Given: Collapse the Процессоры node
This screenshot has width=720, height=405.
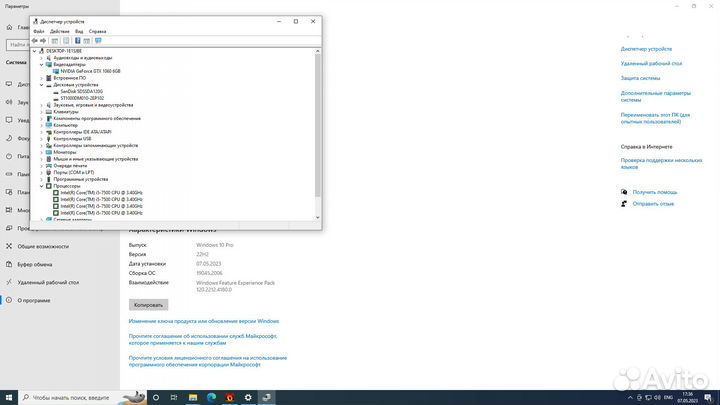Looking at the screenshot, I should (41, 186).
